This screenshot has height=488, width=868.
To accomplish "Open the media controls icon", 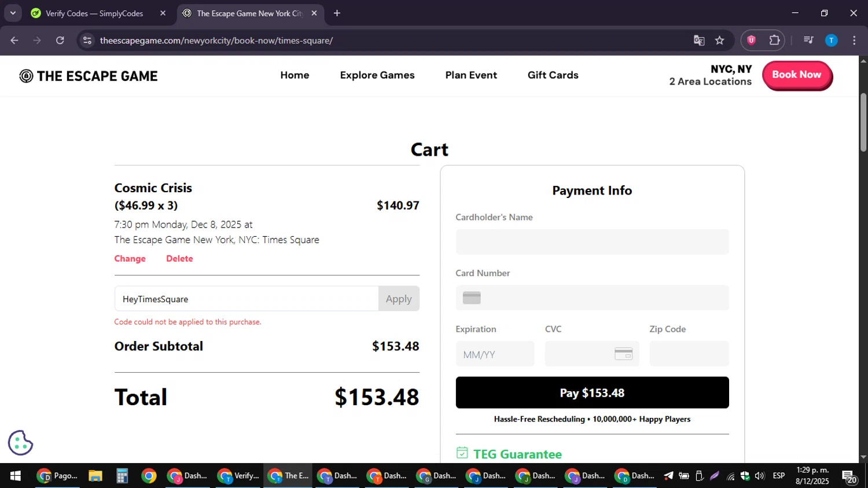I will (x=808, y=41).
